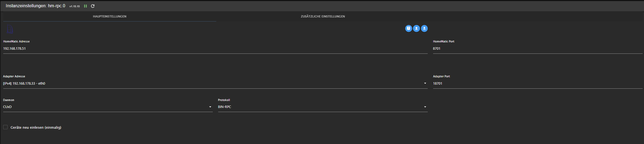Click the Daemon field label
This screenshot has width=644, height=144.
click(x=9, y=100)
